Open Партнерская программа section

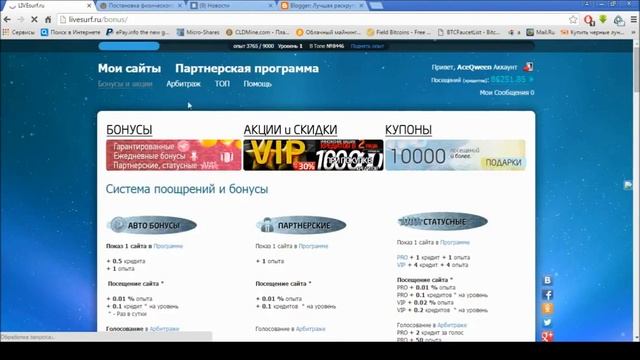247,68
